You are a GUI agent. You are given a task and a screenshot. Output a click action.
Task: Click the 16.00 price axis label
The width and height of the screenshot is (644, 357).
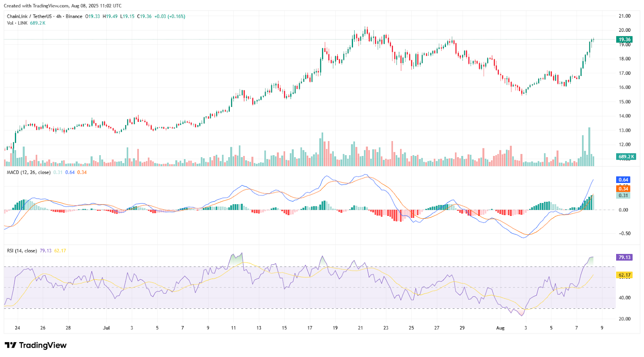(625, 87)
